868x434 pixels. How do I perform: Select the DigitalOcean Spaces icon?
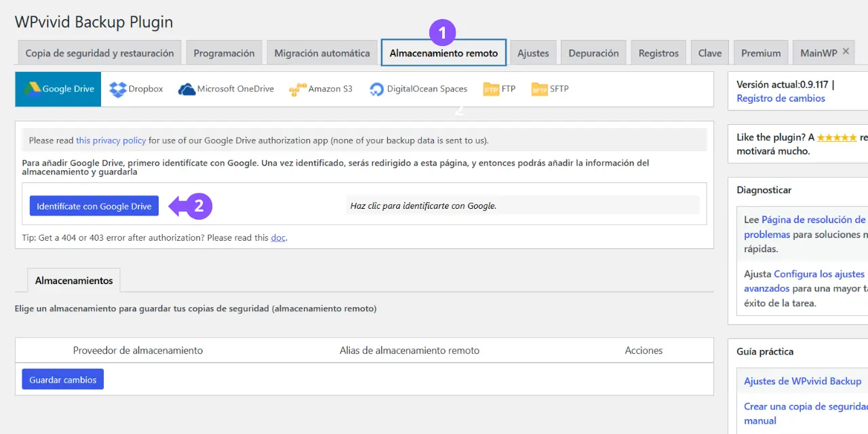point(376,89)
